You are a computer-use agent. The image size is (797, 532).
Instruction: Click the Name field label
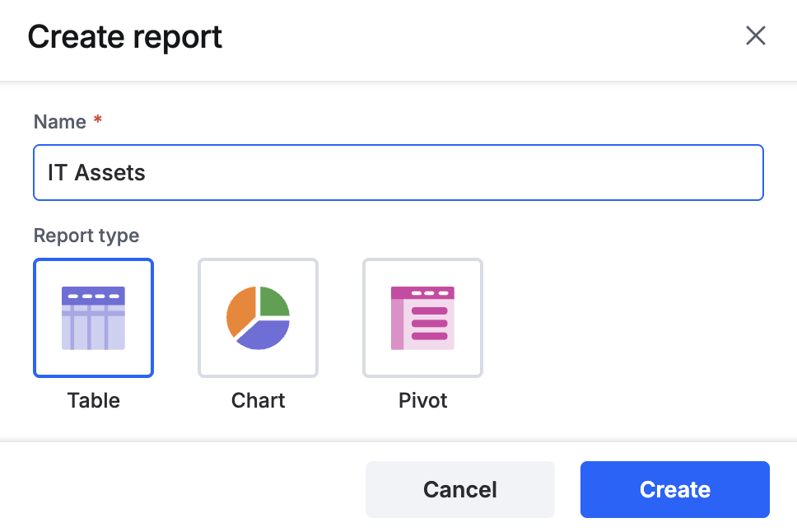pos(60,122)
